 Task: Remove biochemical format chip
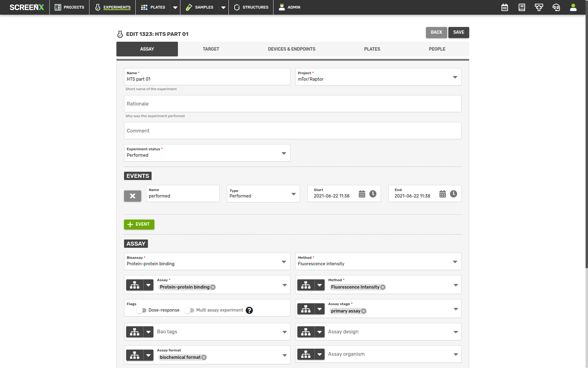pyautogui.click(x=204, y=357)
